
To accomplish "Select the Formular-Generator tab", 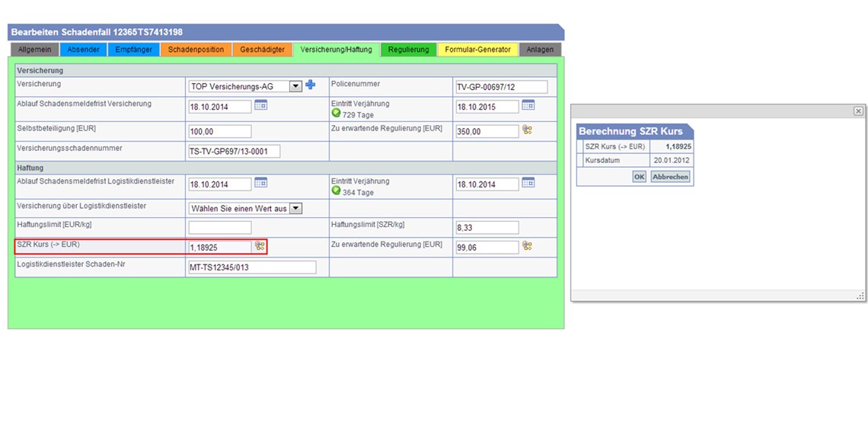I will (478, 50).
